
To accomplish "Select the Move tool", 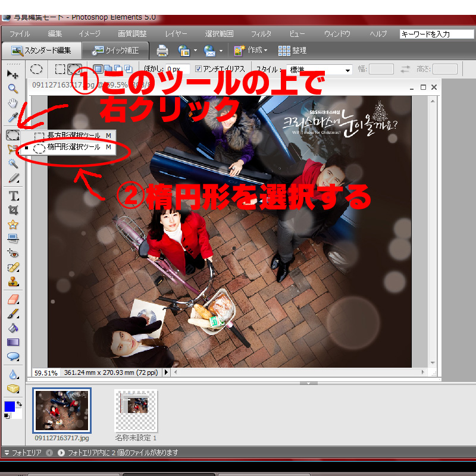I will point(12,74).
